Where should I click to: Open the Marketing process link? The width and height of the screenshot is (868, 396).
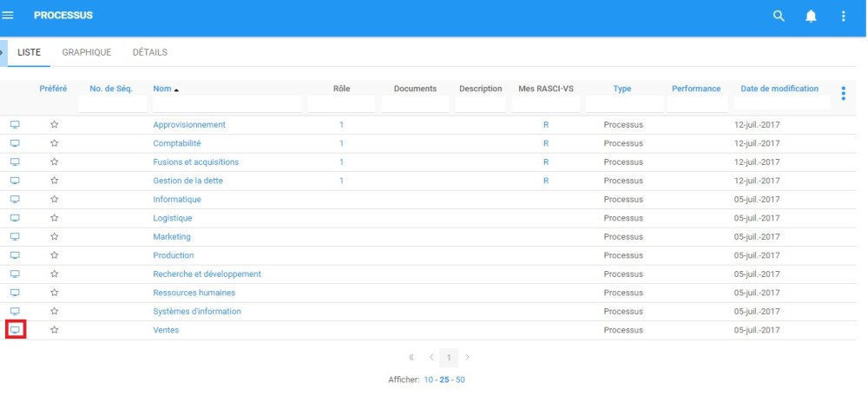[x=172, y=236]
